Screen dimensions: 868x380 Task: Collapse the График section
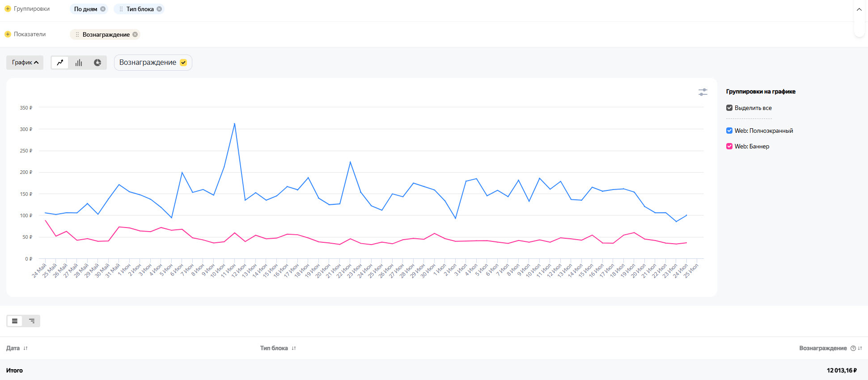(x=25, y=63)
